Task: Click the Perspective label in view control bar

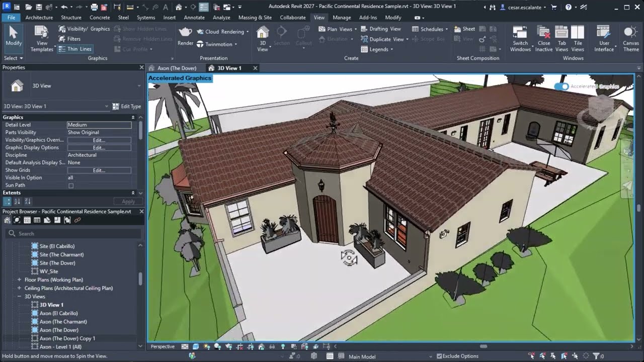Action: tap(163, 346)
